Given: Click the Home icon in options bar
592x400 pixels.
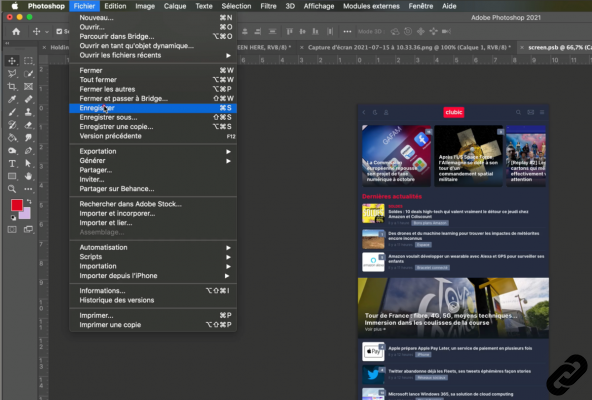Looking at the screenshot, I should (16, 32).
